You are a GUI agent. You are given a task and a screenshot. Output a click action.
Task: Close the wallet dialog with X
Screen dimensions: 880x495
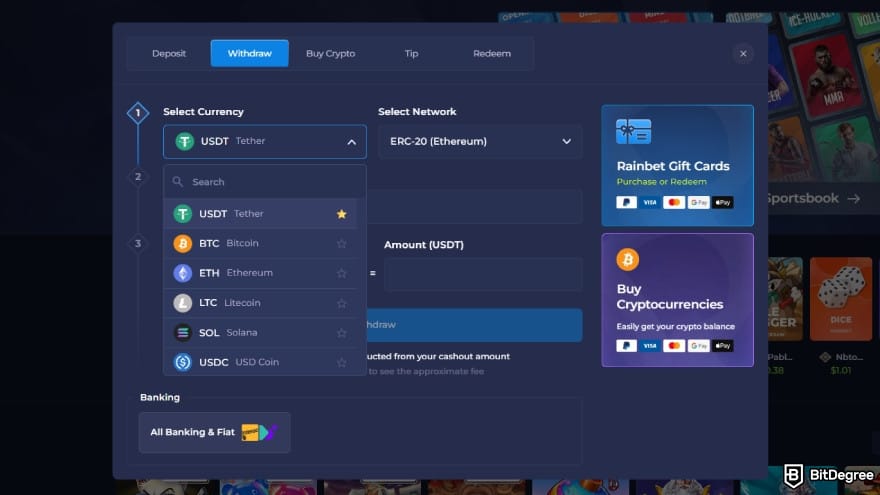click(x=743, y=54)
